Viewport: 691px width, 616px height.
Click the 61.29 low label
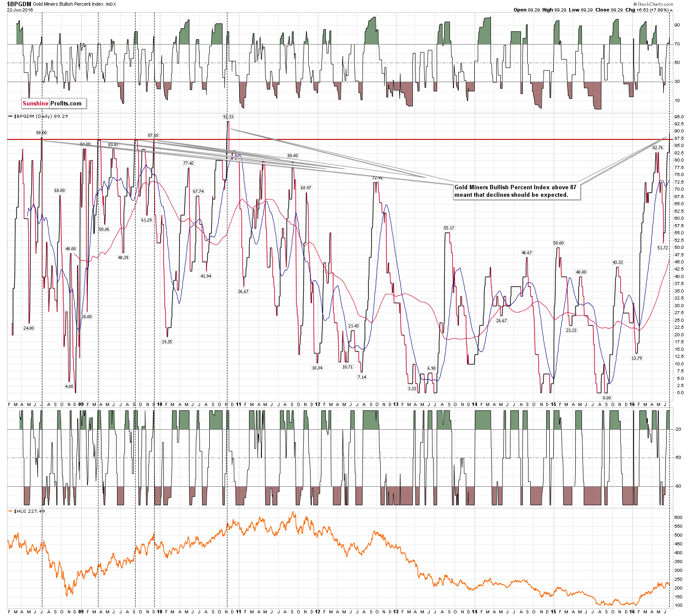(x=147, y=220)
